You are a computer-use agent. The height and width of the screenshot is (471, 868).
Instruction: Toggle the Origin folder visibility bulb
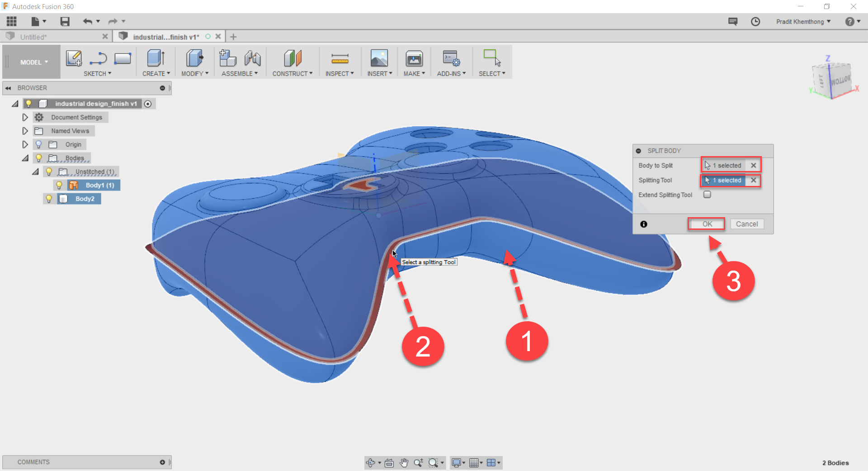click(38, 144)
